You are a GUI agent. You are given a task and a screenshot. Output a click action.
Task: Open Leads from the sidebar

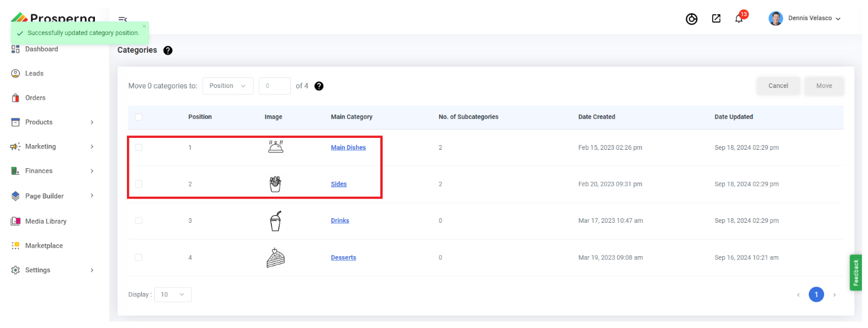coord(34,74)
